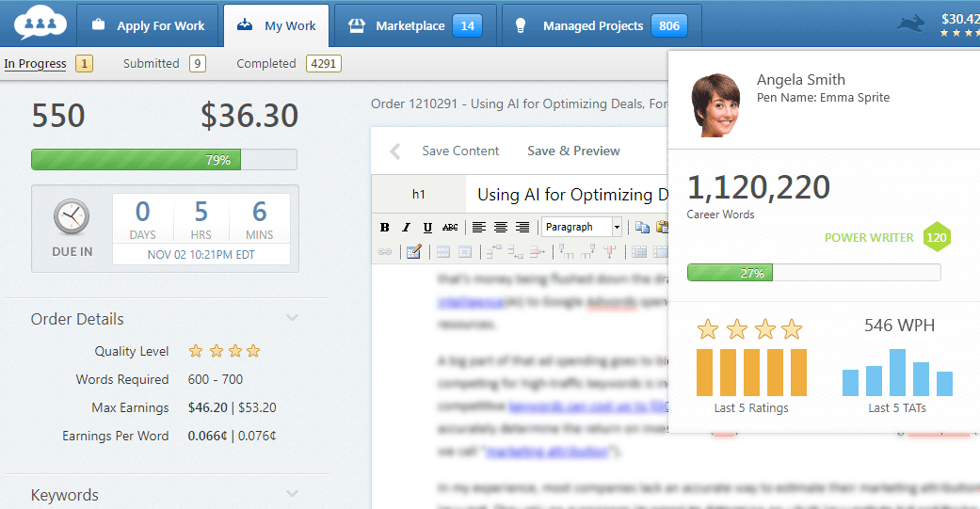
Task: Apply strikethrough text formatting
Action: (x=450, y=227)
